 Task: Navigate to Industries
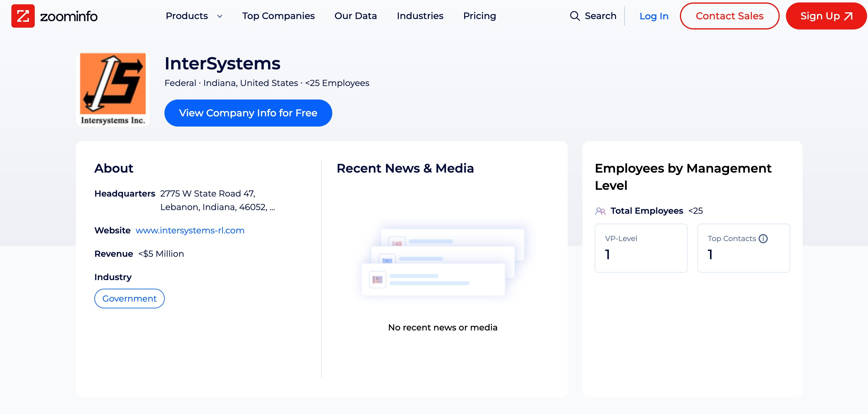(x=420, y=16)
